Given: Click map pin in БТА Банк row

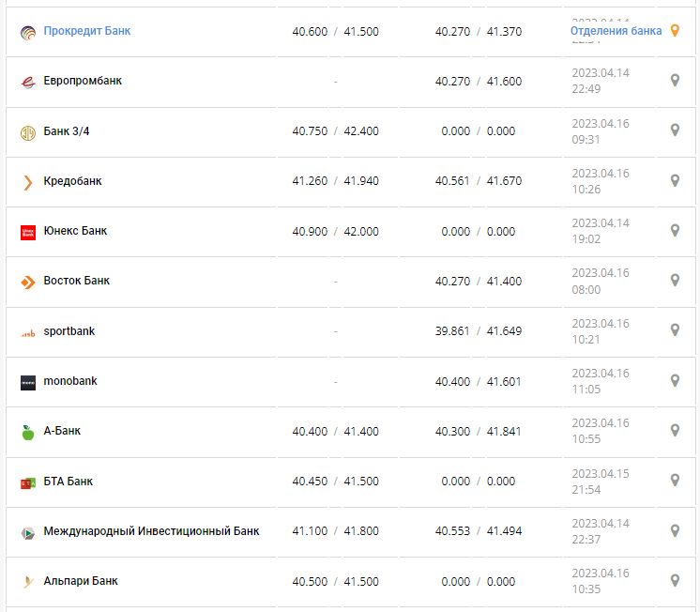Looking at the screenshot, I should click(x=674, y=481).
